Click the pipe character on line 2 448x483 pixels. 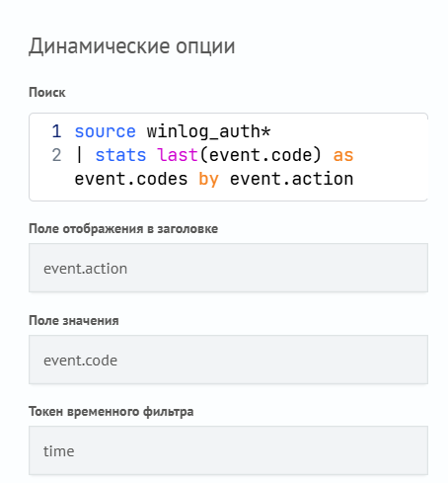click(79, 155)
